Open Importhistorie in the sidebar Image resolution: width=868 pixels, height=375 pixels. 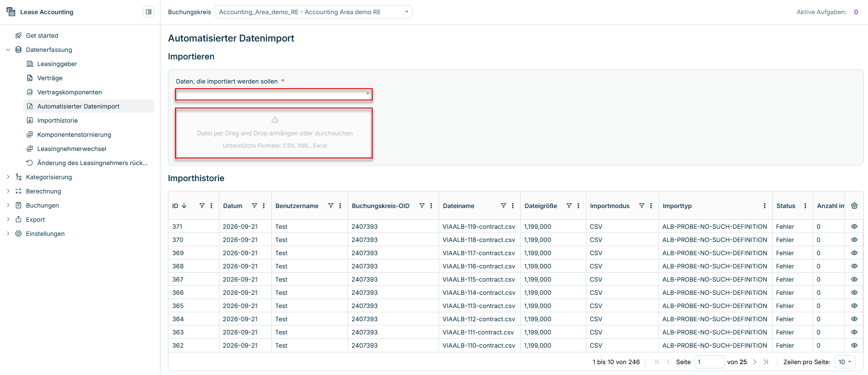tap(58, 120)
